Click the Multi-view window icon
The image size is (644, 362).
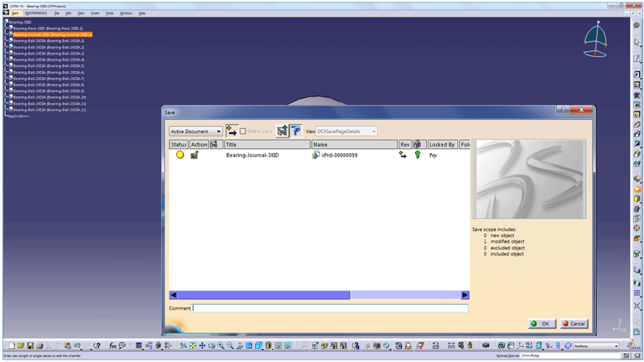(249, 346)
